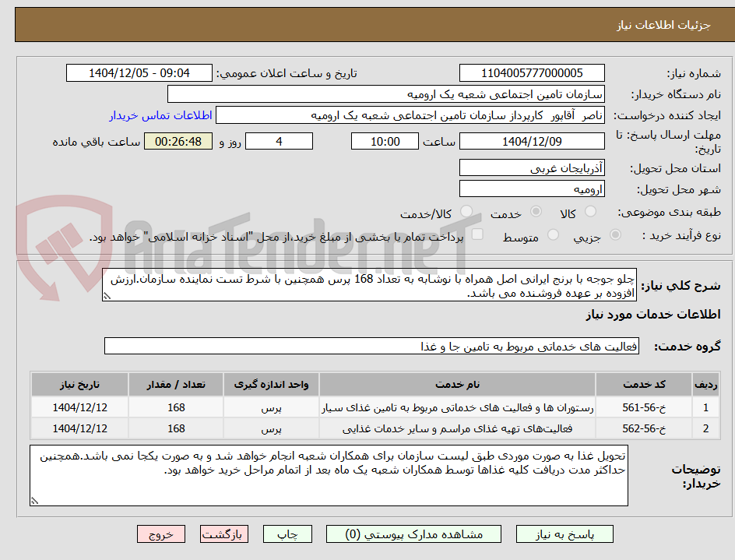Select the متوسط purchase type radio
The height and width of the screenshot is (560, 735).
pyautogui.click(x=553, y=234)
